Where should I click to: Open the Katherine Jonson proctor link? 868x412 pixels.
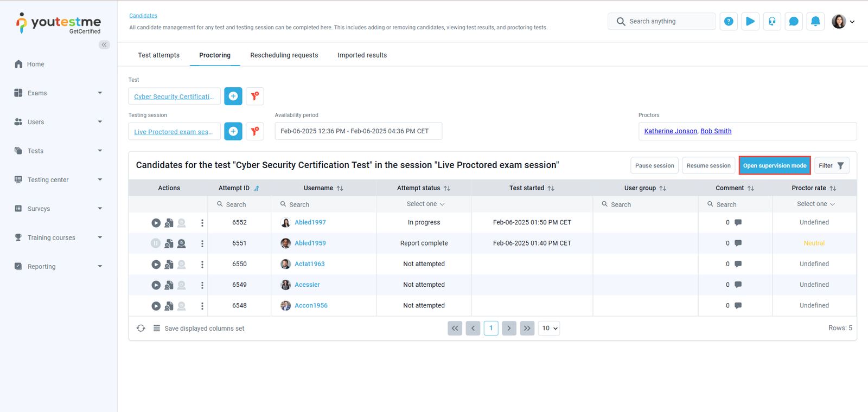[x=670, y=131]
